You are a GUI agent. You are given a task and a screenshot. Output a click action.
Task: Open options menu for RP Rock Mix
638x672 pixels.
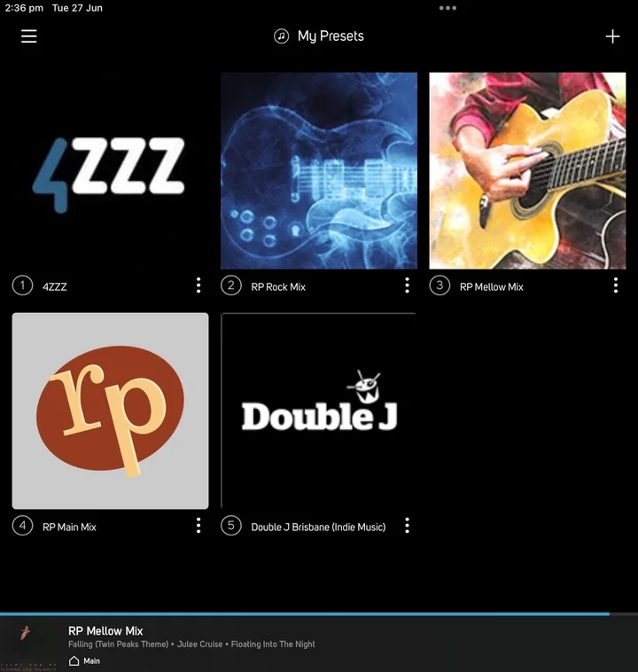pyautogui.click(x=407, y=285)
